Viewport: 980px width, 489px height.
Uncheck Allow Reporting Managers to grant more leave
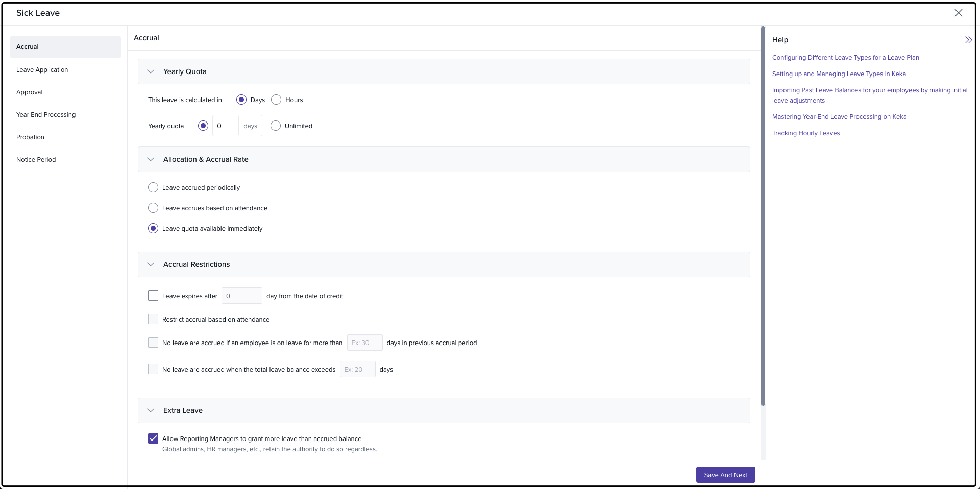click(x=153, y=439)
